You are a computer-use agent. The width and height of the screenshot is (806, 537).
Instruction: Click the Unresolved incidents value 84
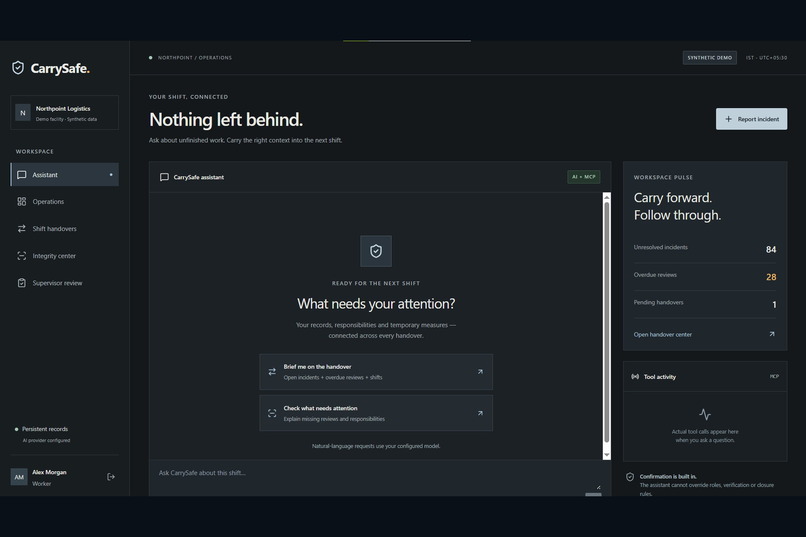[x=771, y=249]
